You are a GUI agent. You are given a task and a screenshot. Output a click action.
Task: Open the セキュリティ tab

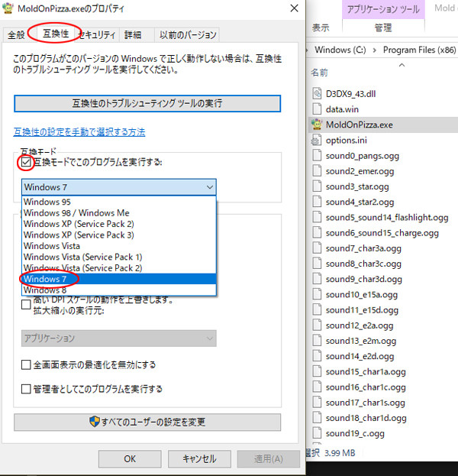(97, 35)
